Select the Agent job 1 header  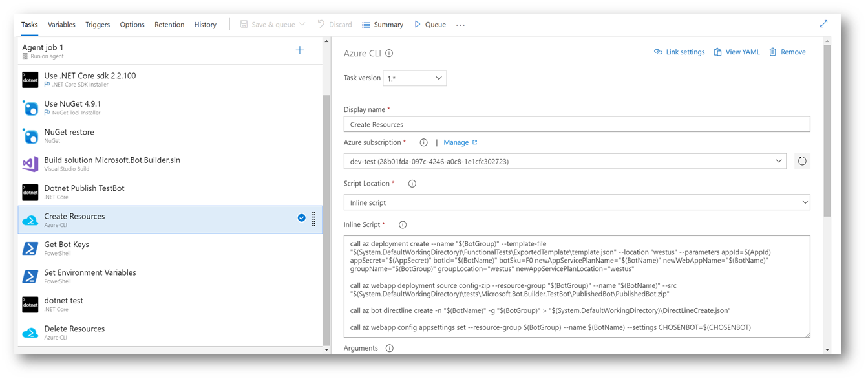coord(170,51)
